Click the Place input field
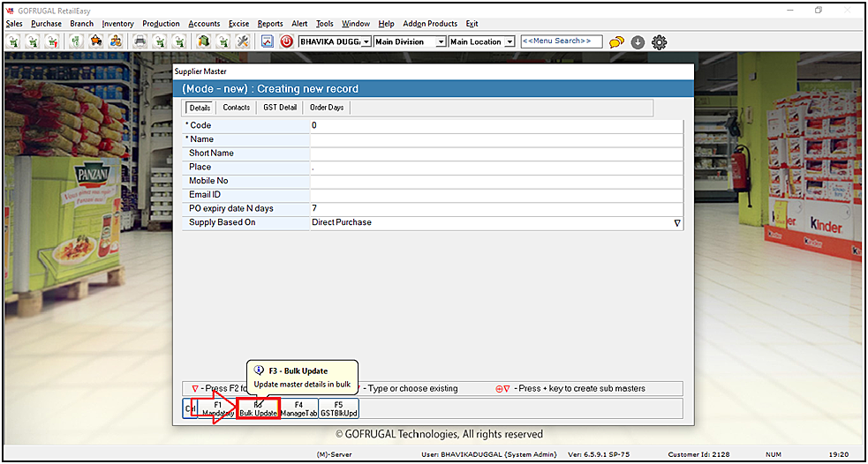 point(496,167)
